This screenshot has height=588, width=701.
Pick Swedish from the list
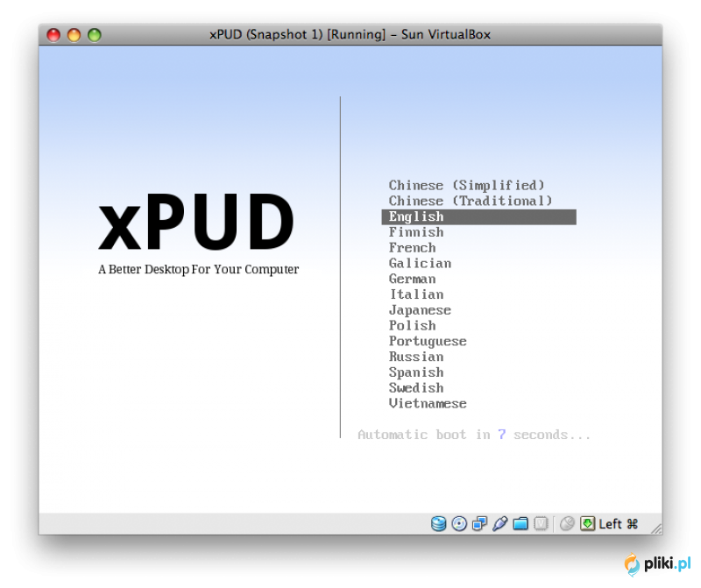point(416,387)
